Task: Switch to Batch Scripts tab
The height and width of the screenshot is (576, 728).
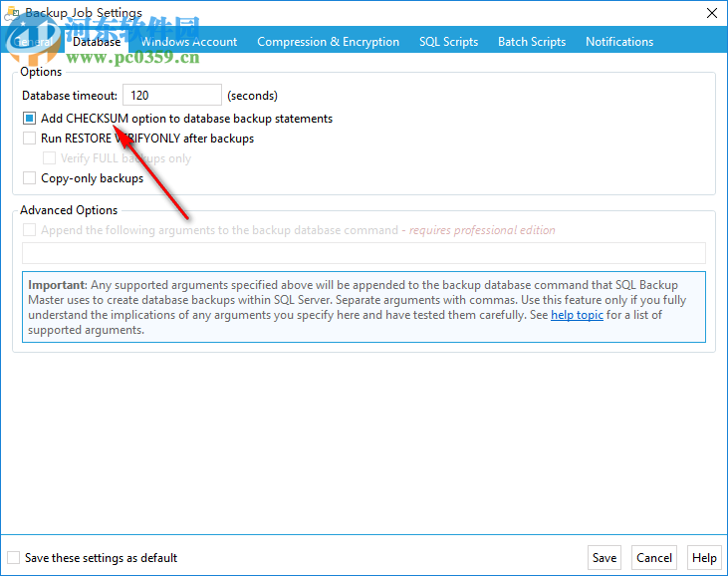Action: click(532, 42)
